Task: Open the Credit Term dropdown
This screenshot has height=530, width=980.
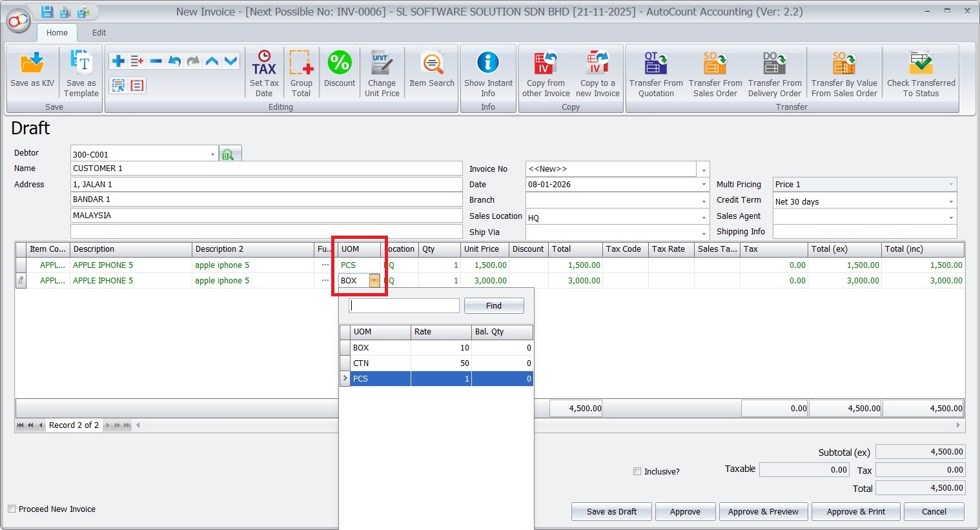Action: 950,201
